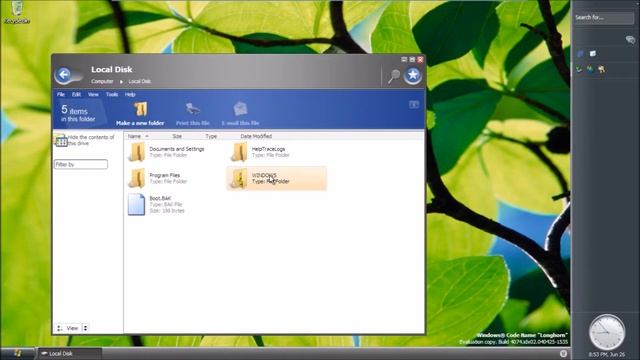Screen dimensions: 640x360
Task: Click the yellow tray icon in the sidebar
Action: (x=601, y=70)
